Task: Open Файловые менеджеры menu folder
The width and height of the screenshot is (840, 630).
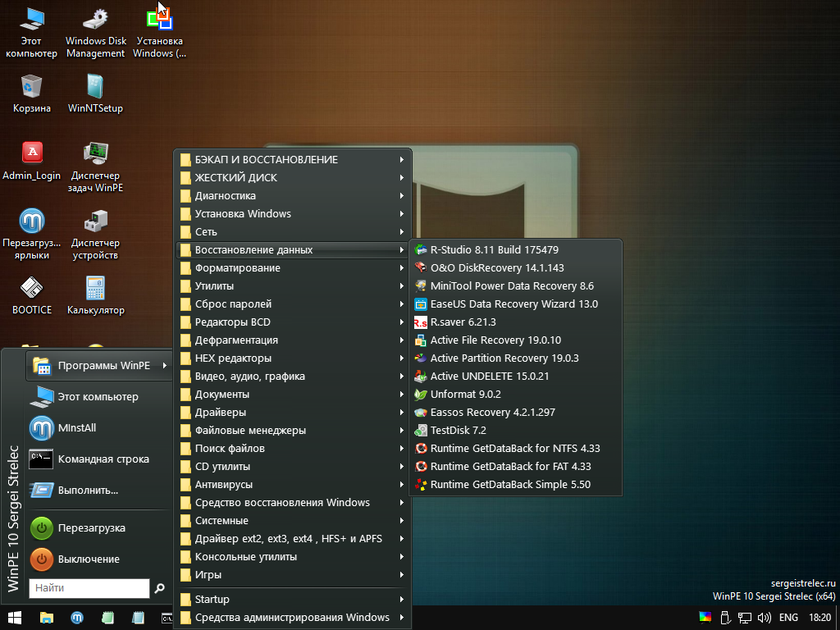Action: click(293, 430)
